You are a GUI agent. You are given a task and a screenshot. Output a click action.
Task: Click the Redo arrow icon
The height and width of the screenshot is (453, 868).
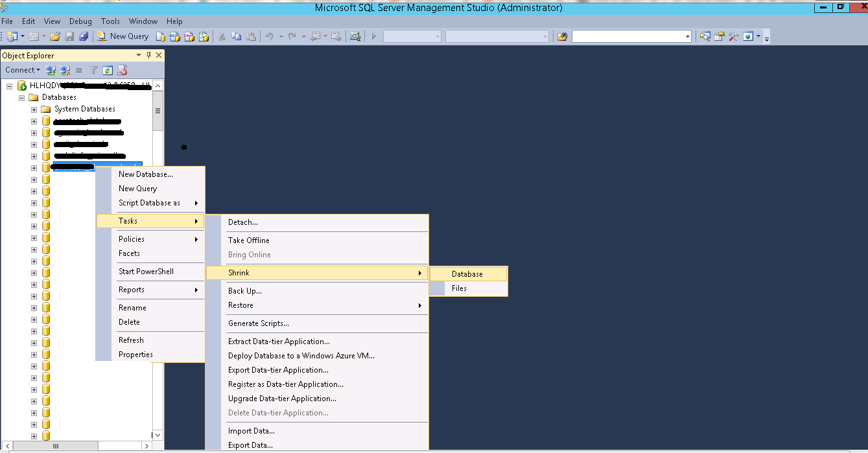coord(292,36)
